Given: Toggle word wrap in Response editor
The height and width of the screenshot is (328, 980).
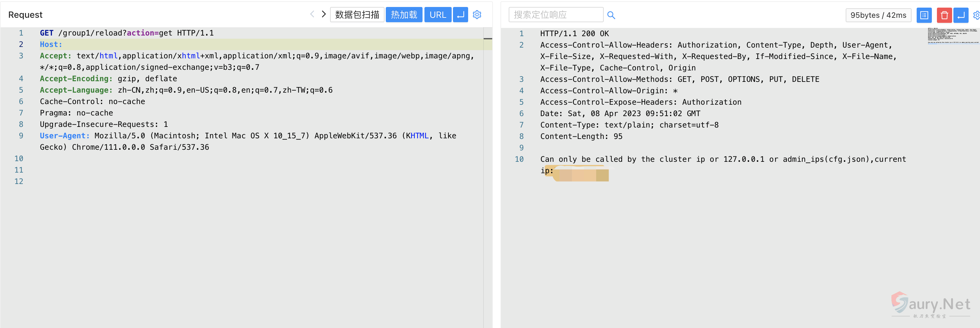Looking at the screenshot, I should coord(961,15).
